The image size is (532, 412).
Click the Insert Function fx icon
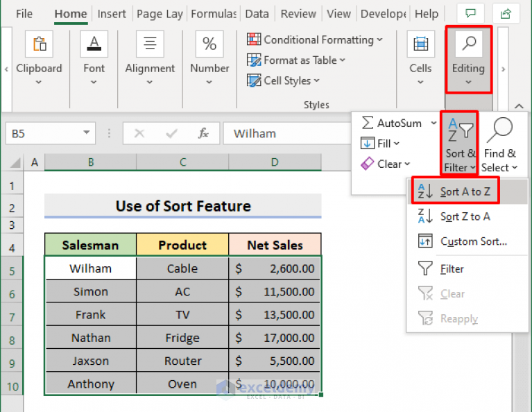click(204, 133)
